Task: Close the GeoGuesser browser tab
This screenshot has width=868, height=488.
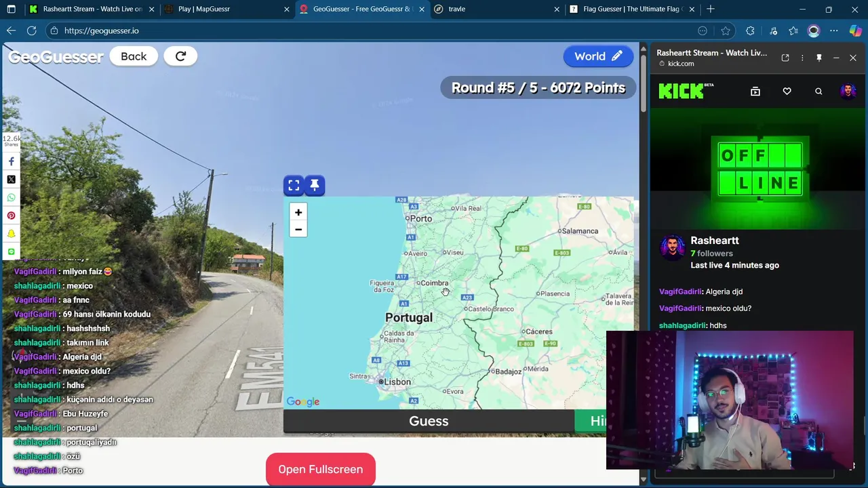Action: (422, 9)
